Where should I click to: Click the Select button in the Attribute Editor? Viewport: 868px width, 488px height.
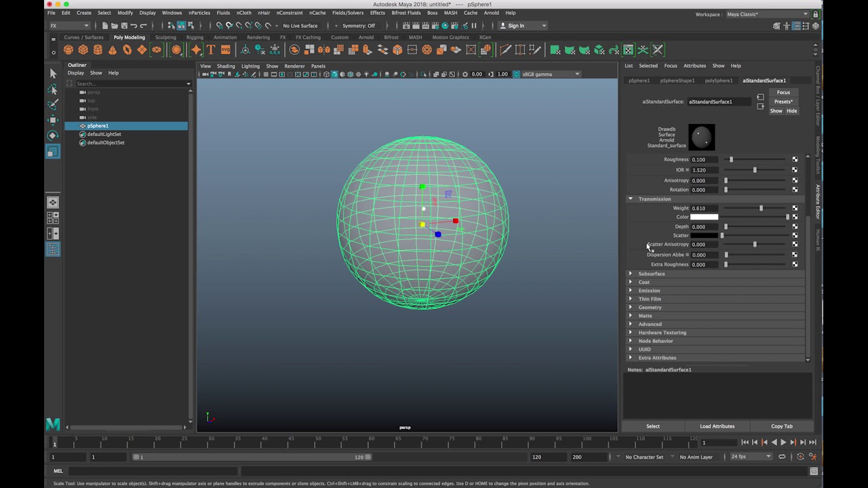653,426
